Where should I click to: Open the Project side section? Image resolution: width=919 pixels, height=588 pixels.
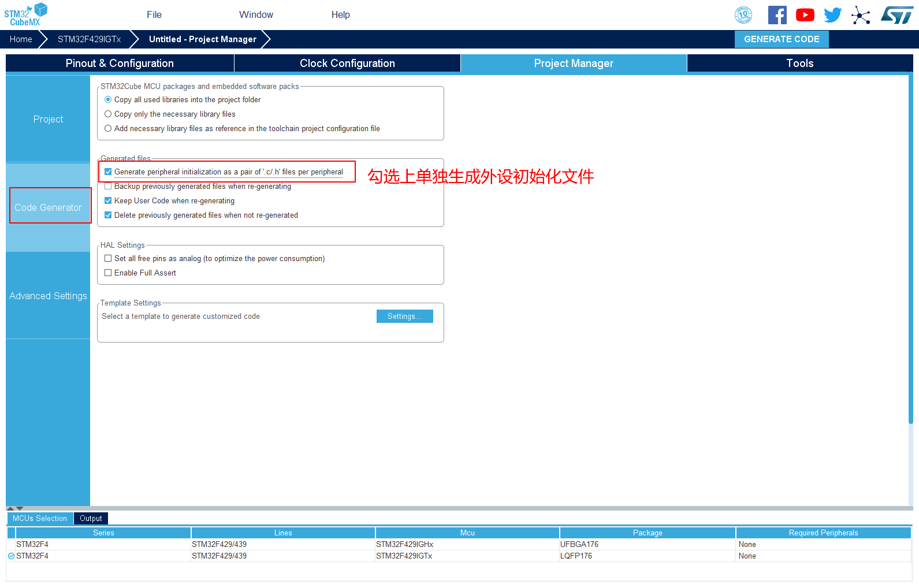tap(48, 119)
